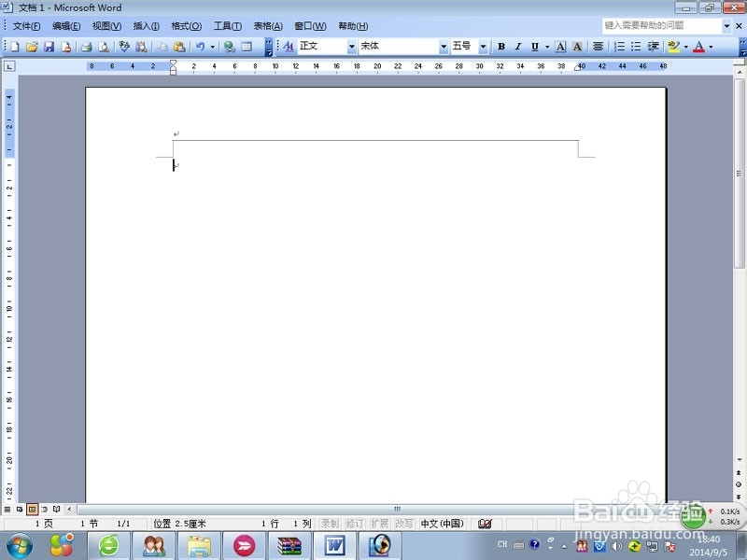Switch to Outline view button

point(44,510)
